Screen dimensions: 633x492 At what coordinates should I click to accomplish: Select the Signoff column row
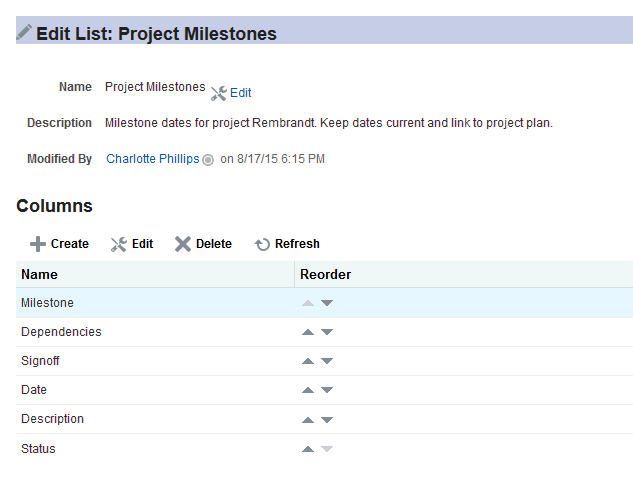tap(40, 361)
